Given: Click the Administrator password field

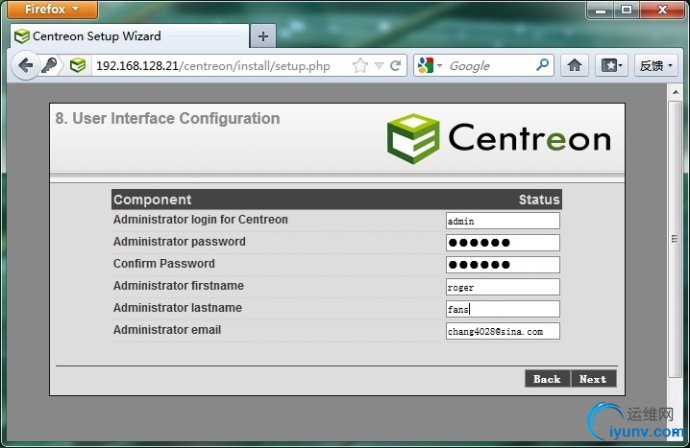Looking at the screenshot, I should [503, 242].
